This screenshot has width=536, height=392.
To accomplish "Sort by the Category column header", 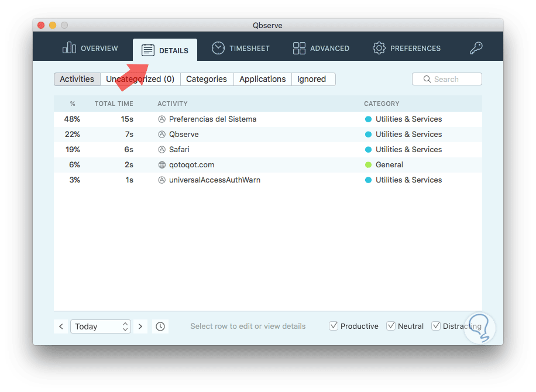I will 382,104.
